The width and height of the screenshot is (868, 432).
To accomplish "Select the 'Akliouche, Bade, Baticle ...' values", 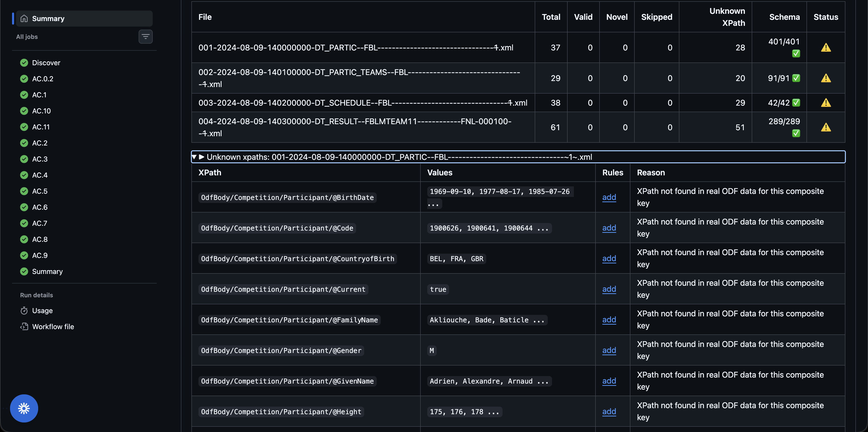I will [x=487, y=320].
